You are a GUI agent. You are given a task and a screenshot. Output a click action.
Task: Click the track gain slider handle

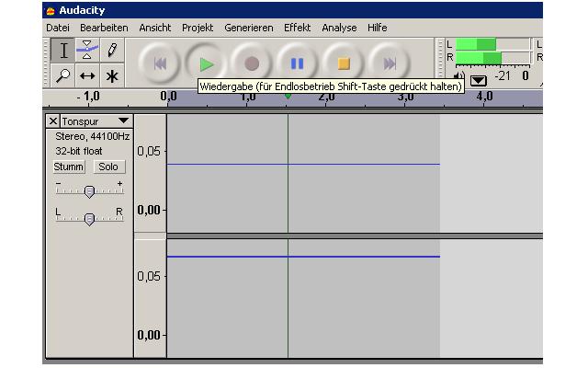89,192
